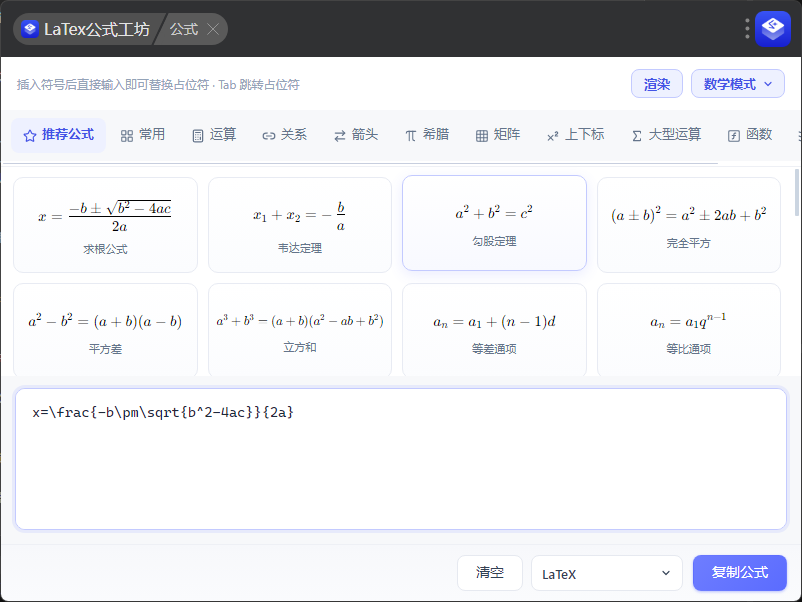Click the 复制公式 copy formula button
This screenshot has height=602, width=802.
coord(740,573)
